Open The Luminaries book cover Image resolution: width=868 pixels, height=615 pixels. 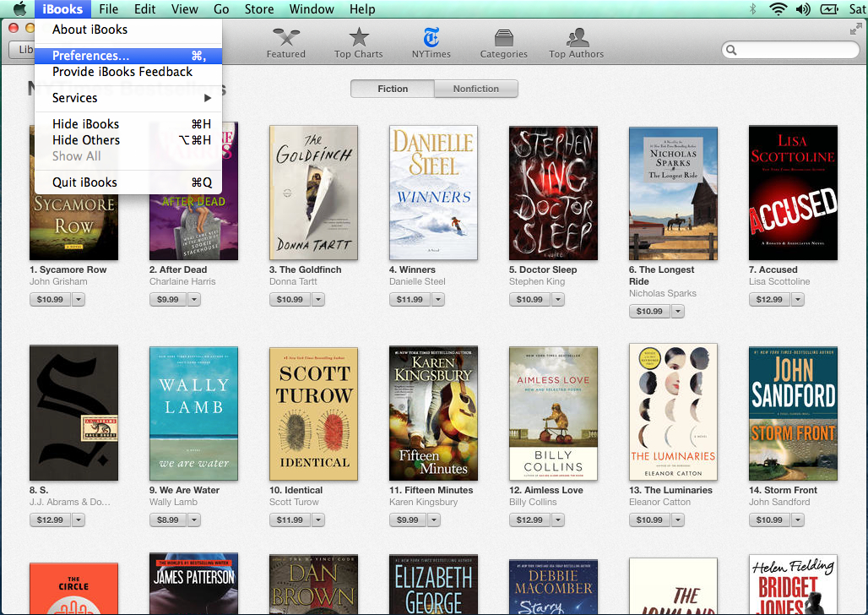tap(673, 411)
